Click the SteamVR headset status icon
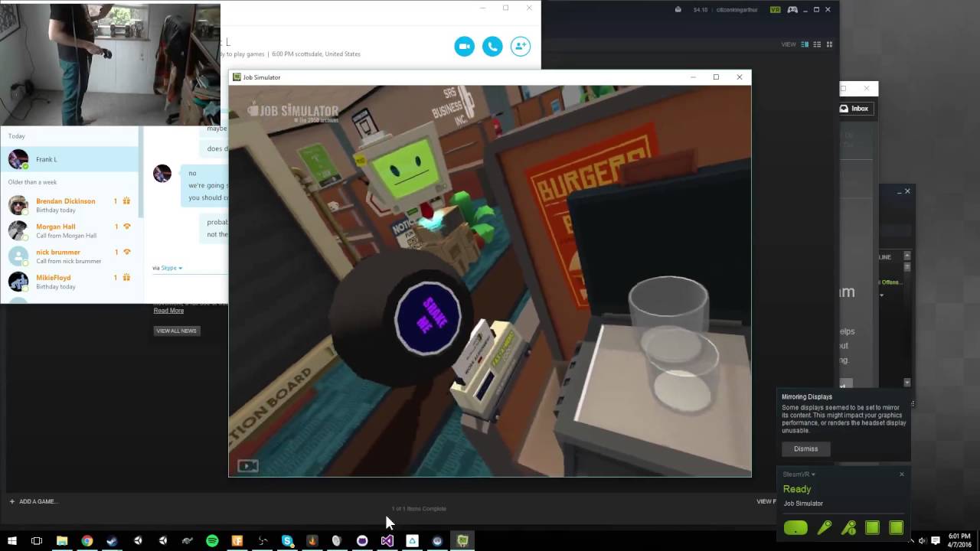The height and width of the screenshot is (551, 980). pyautogui.click(x=795, y=528)
